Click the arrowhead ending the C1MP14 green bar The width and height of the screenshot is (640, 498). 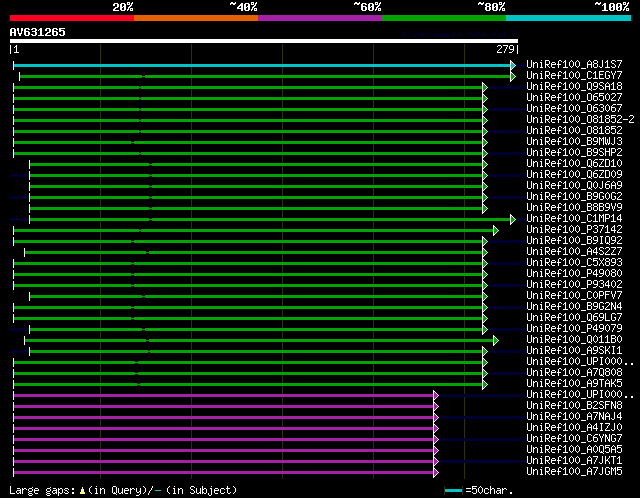point(513,219)
